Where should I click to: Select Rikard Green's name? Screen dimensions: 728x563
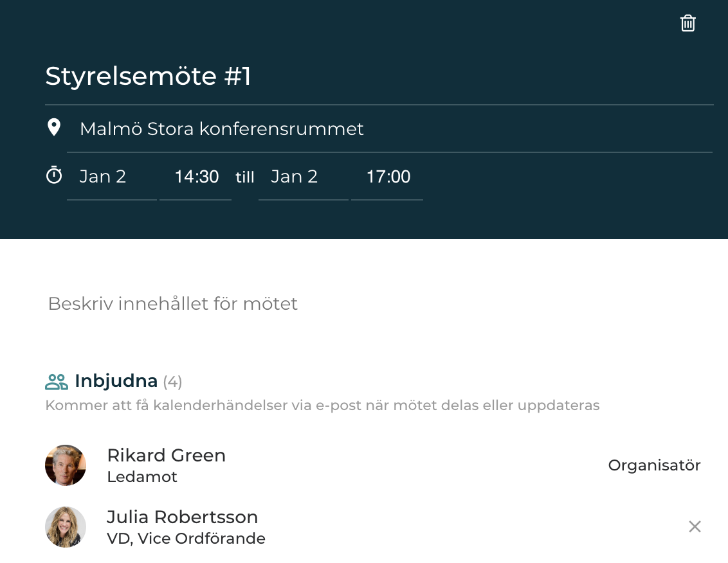(x=166, y=455)
